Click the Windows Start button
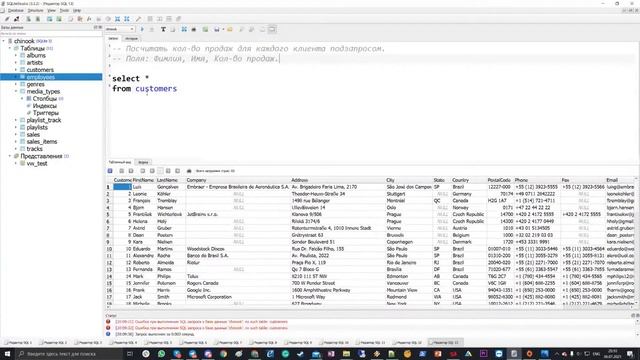 tap(7, 353)
